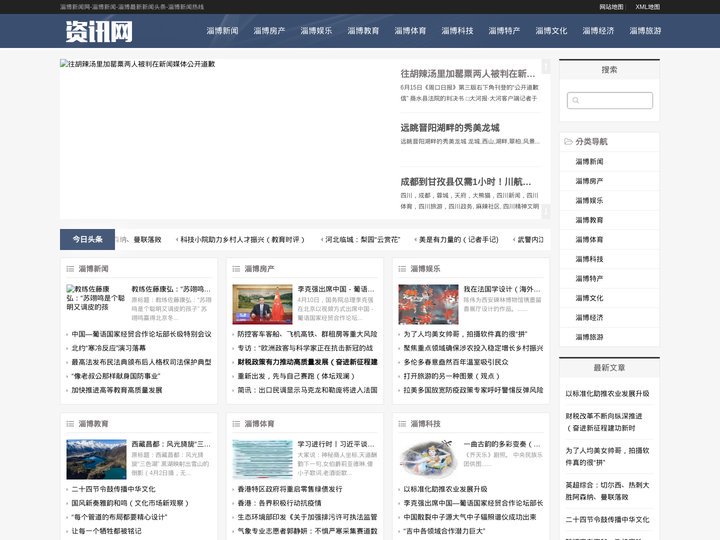The height and width of the screenshot is (540, 720).
Task: Open 淄博新闻 in the top navigation
Action: [x=222, y=31]
